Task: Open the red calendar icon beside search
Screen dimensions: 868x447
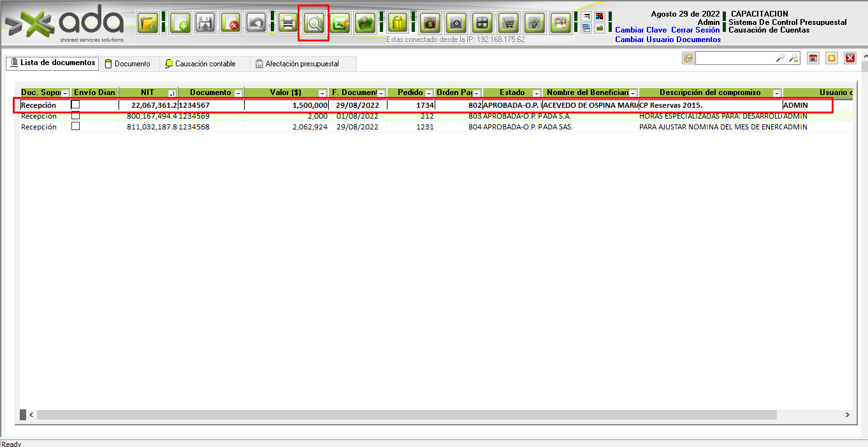Action: click(x=813, y=59)
